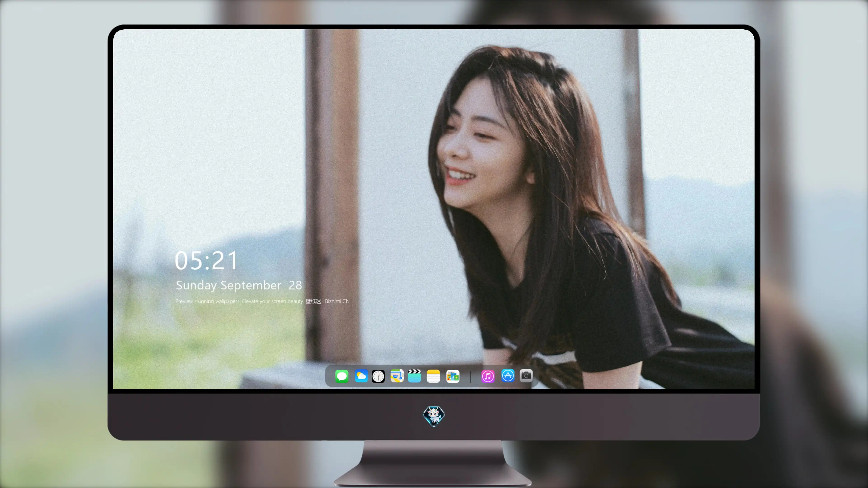Click the Bizhimi.CN text
868x488 pixels.
point(337,301)
